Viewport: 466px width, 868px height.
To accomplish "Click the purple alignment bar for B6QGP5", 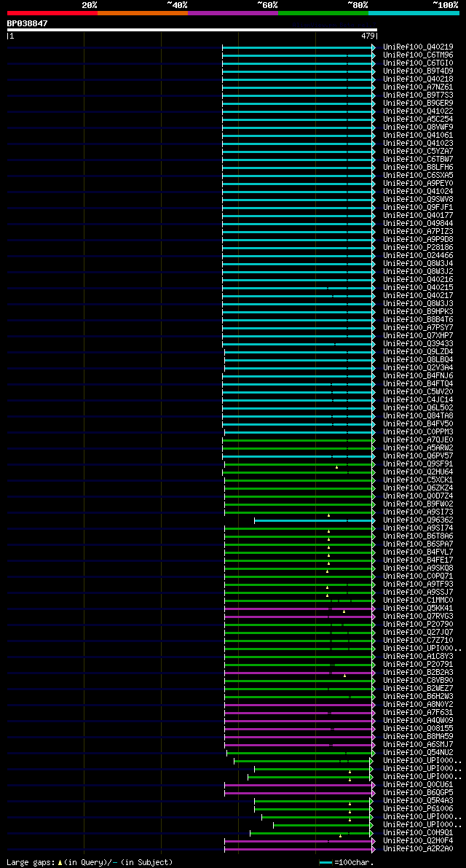I will click(299, 793).
